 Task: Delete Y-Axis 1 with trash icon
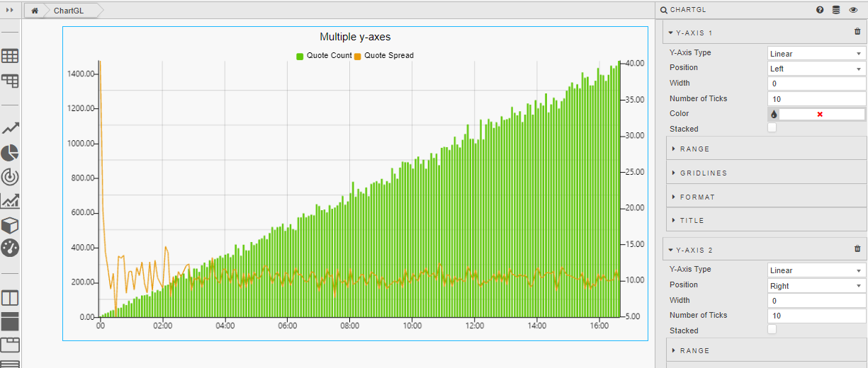coord(857,32)
